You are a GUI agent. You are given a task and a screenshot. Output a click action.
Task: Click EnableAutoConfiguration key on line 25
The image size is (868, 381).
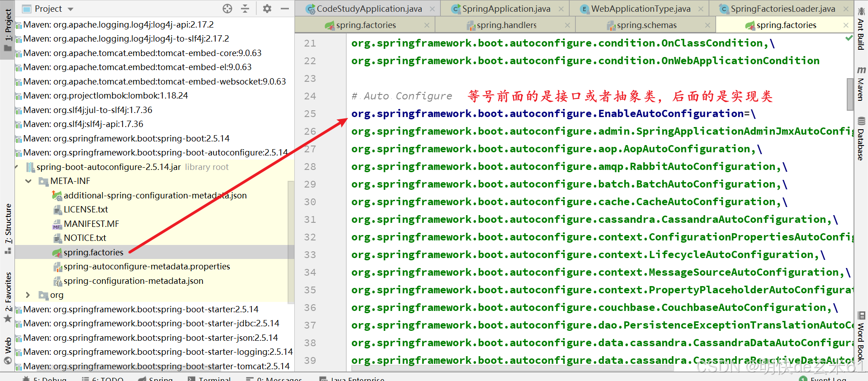[547, 114]
